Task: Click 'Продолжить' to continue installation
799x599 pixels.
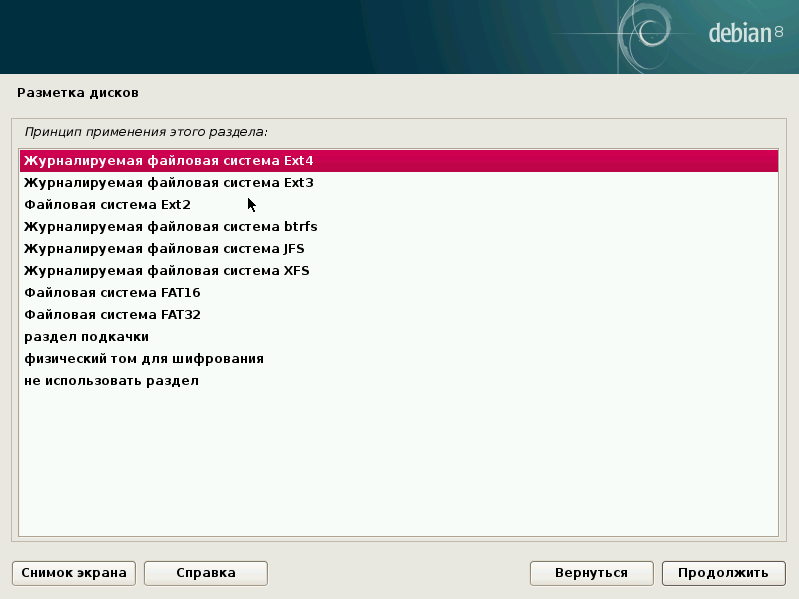Action: click(723, 573)
